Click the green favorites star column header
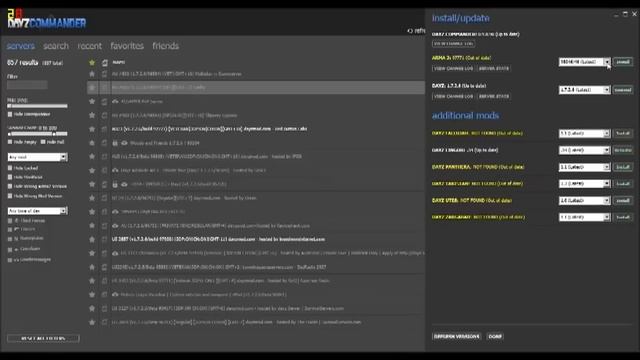Screen dimensions: 640x360 coord(92,62)
